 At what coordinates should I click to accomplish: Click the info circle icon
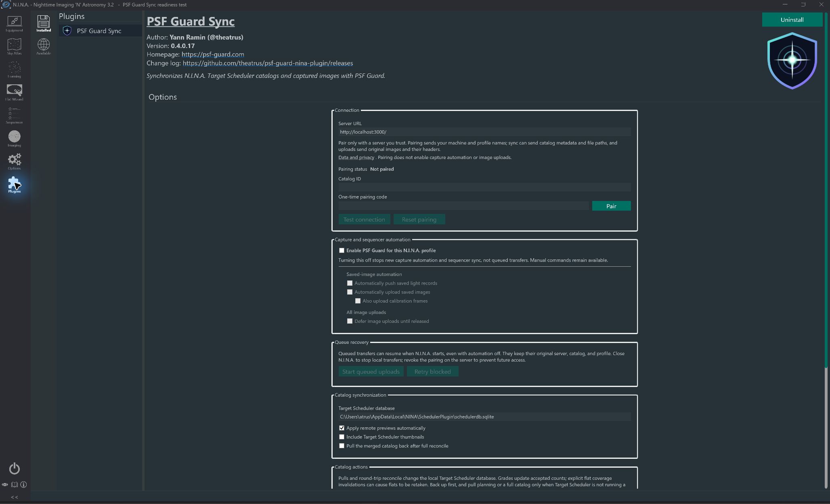click(x=23, y=485)
